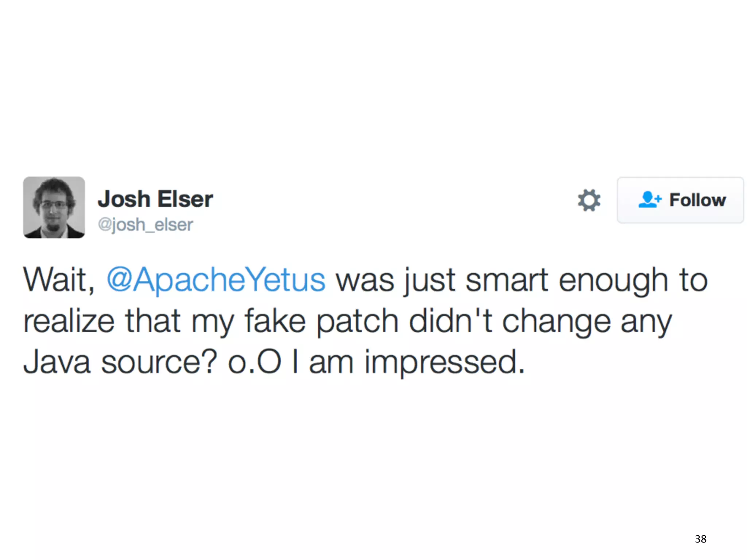The width and height of the screenshot is (747, 560).
Task: Click the word "Java" in the tweet
Action: 57,362
